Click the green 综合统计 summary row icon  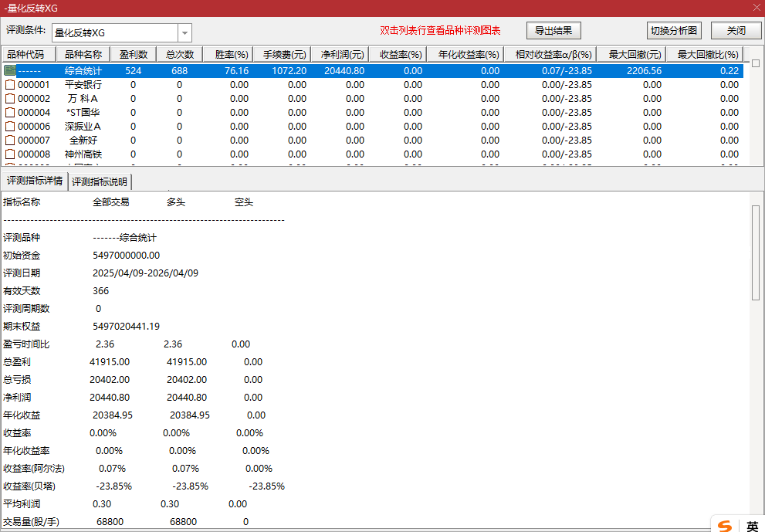click(x=10, y=70)
